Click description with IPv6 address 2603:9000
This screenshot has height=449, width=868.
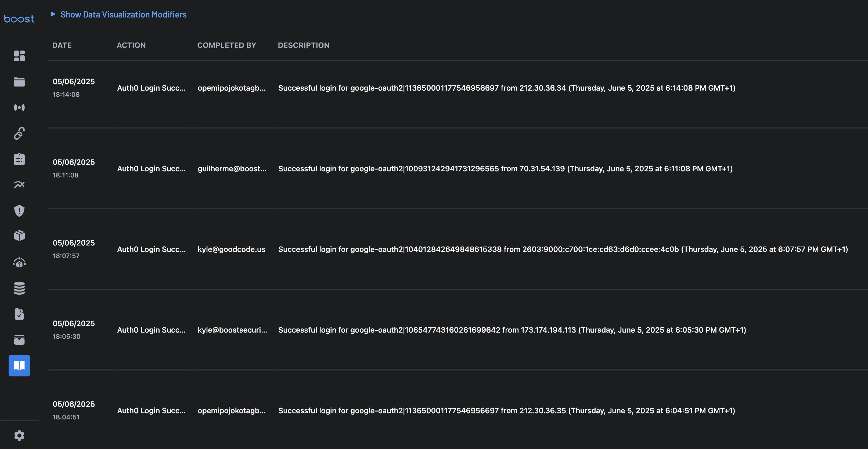(563, 249)
